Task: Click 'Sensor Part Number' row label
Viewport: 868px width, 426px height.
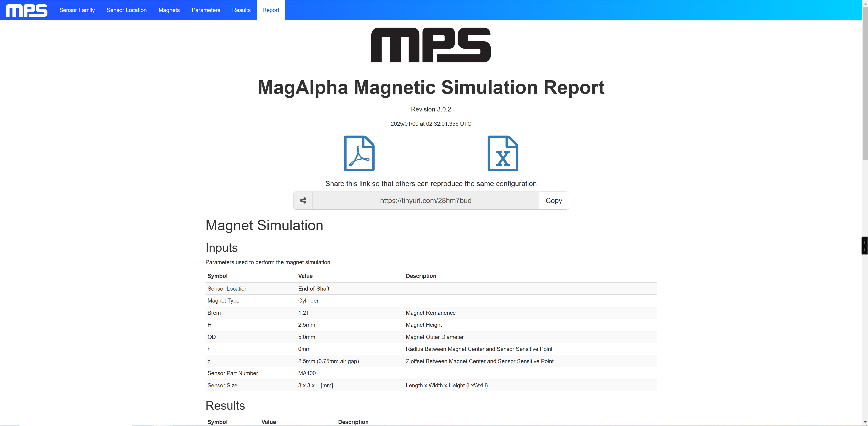Action: (x=232, y=373)
